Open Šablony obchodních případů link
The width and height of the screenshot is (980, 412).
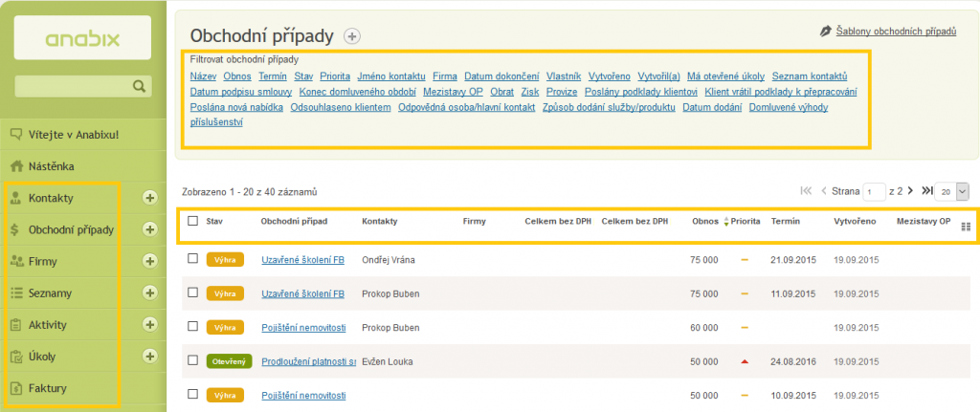coord(896,32)
